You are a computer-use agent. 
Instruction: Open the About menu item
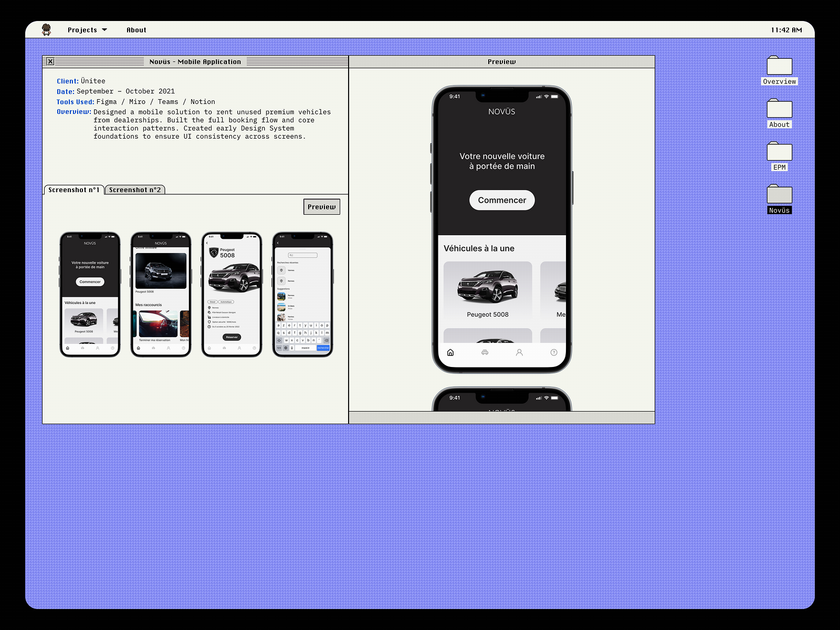click(136, 30)
